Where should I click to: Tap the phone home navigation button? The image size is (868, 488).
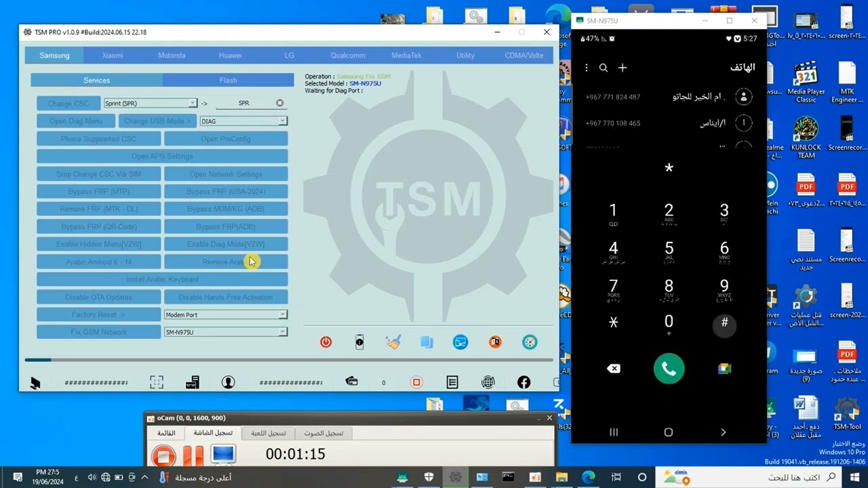click(x=668, y=432)
